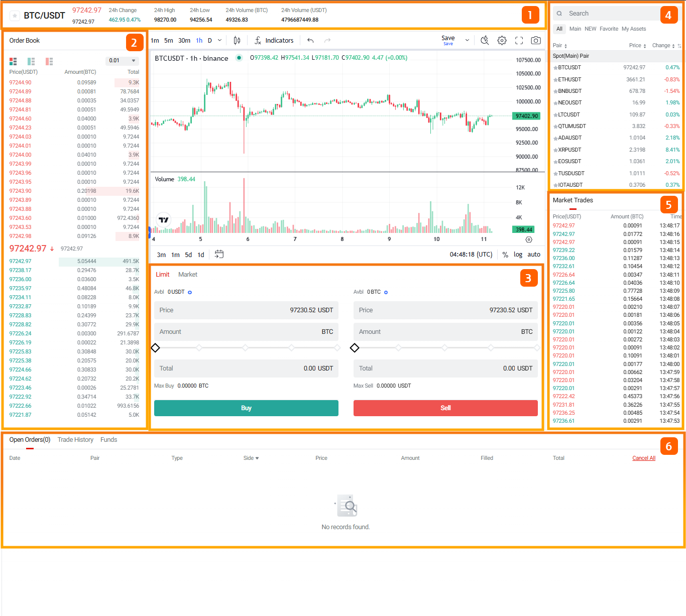Favorite the BTCUSDT star in pair list

coord(555,68)
